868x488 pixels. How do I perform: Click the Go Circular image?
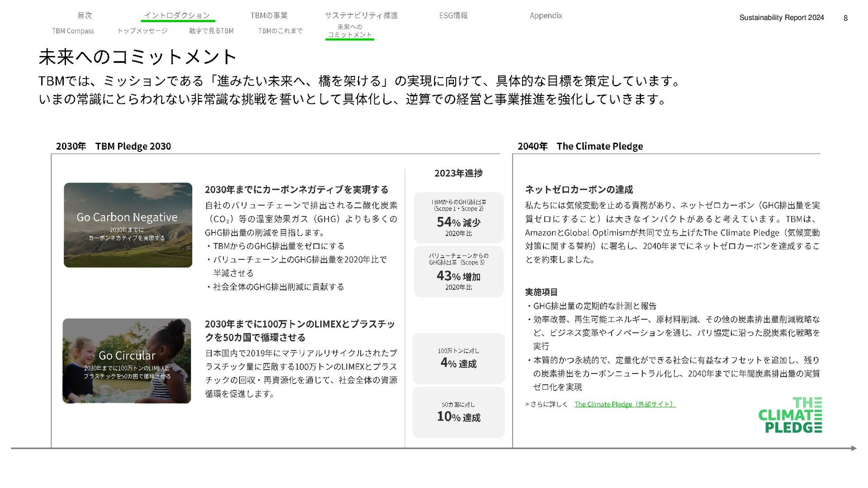click(x=127, y=361)
